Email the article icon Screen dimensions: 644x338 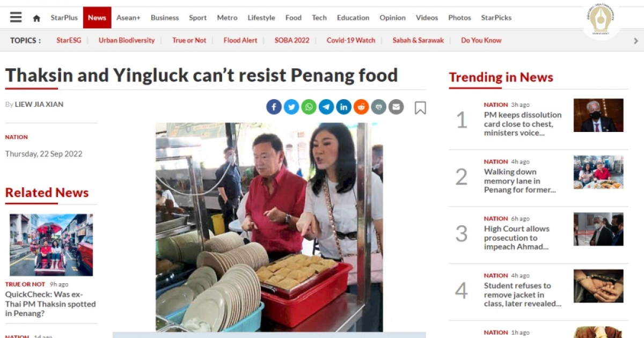(x=396, y=107)
